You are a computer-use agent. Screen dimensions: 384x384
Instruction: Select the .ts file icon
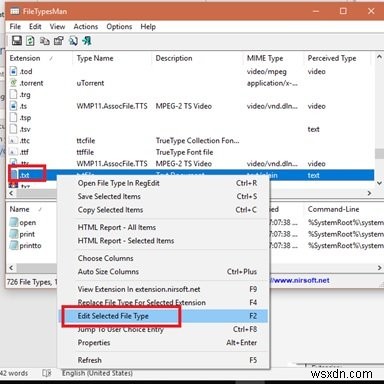pos(13,106)
